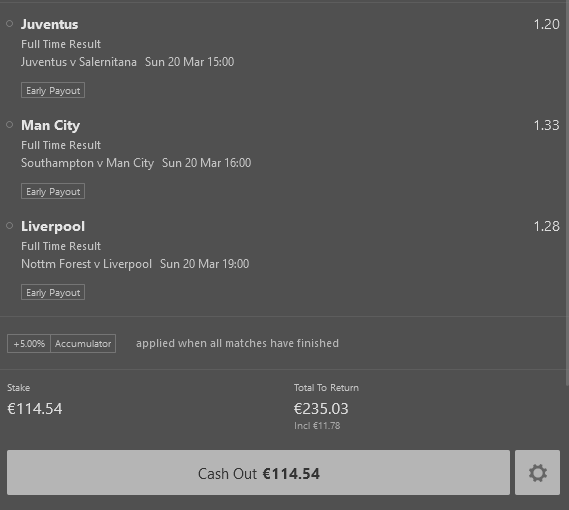
Task: Click the Cash Out €114.54 button
Action: click(258, 473)
